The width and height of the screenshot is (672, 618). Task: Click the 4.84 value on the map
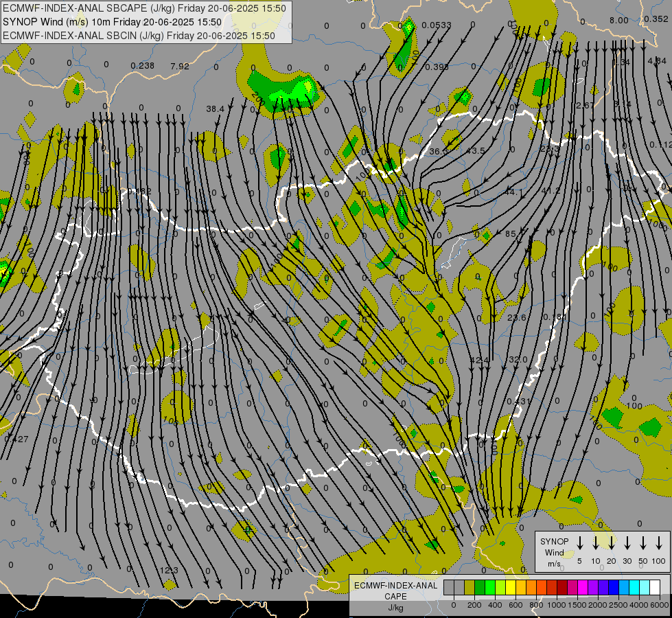[657, 61]
